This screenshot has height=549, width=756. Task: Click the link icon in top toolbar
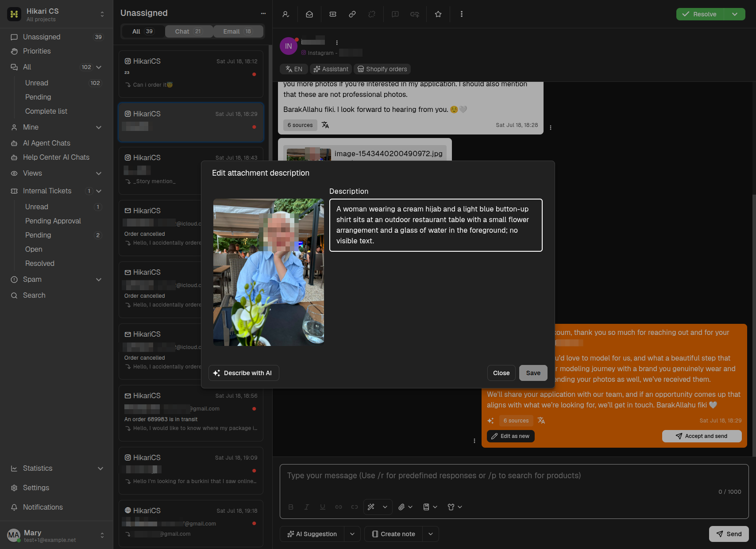point(352,14)
